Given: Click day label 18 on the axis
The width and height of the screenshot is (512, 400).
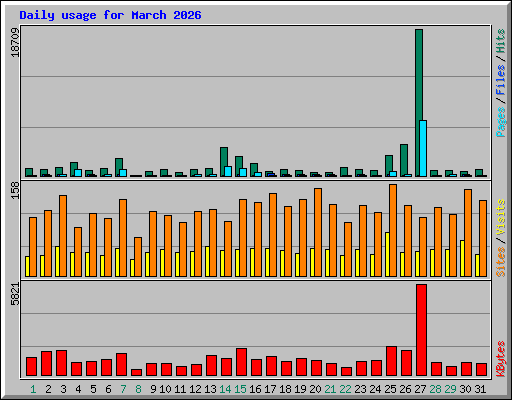Looking at the screenshot, I should 285,389.
